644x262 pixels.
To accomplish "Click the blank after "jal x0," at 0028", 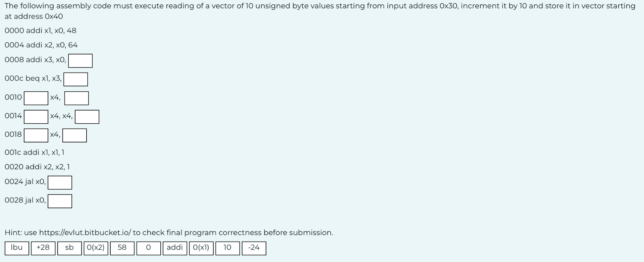I will point(60,201).
